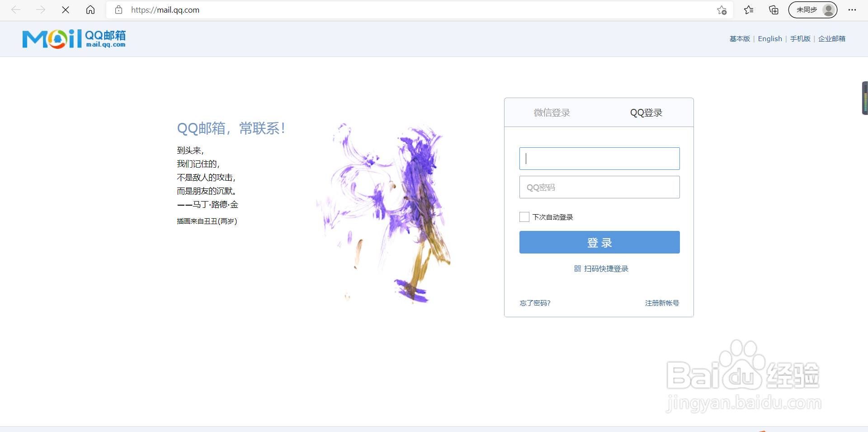Click the browser back arrow
This screenshot has width=868, height=432.
point(16,9)
